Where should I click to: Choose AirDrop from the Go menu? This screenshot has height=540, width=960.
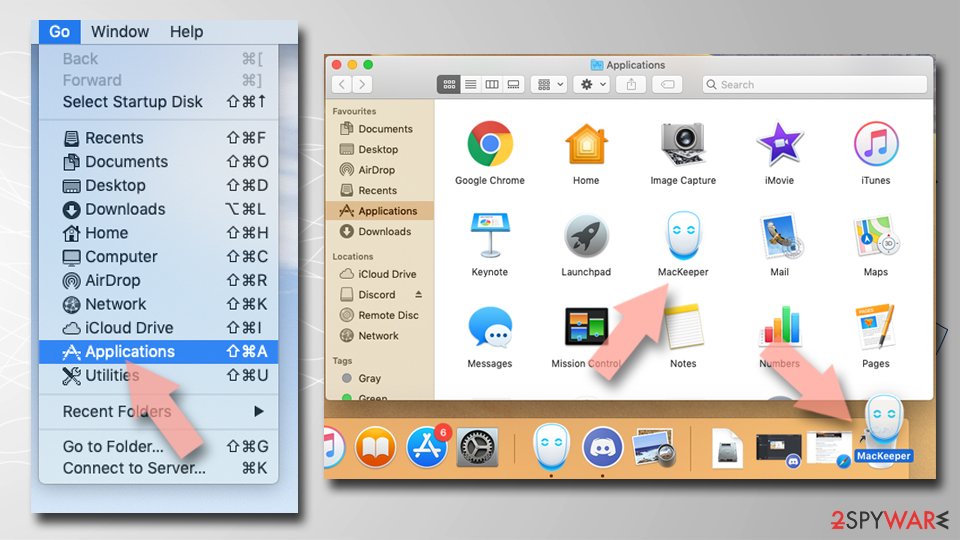point(158,280)
